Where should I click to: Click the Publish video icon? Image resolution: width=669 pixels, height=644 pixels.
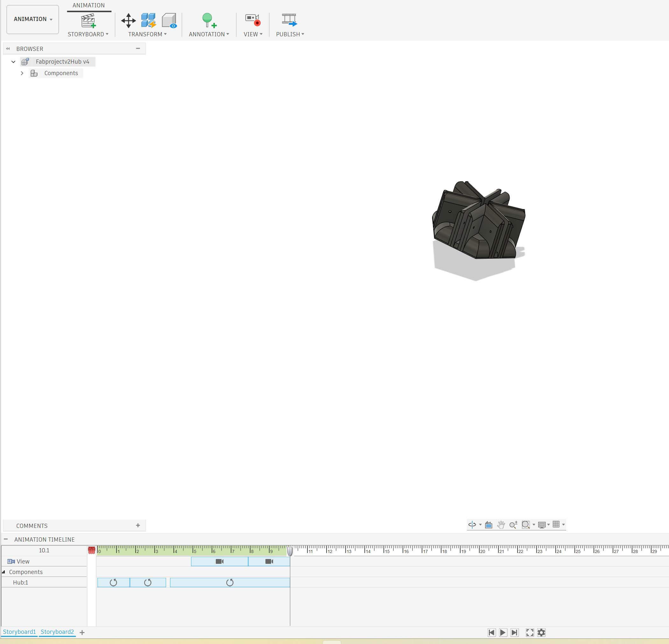point(289,20)
